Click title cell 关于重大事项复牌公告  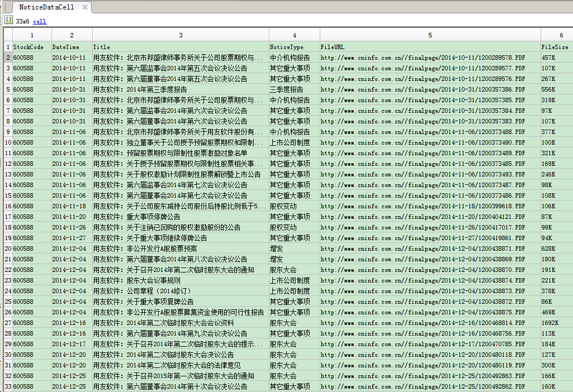tap(181, 302)
